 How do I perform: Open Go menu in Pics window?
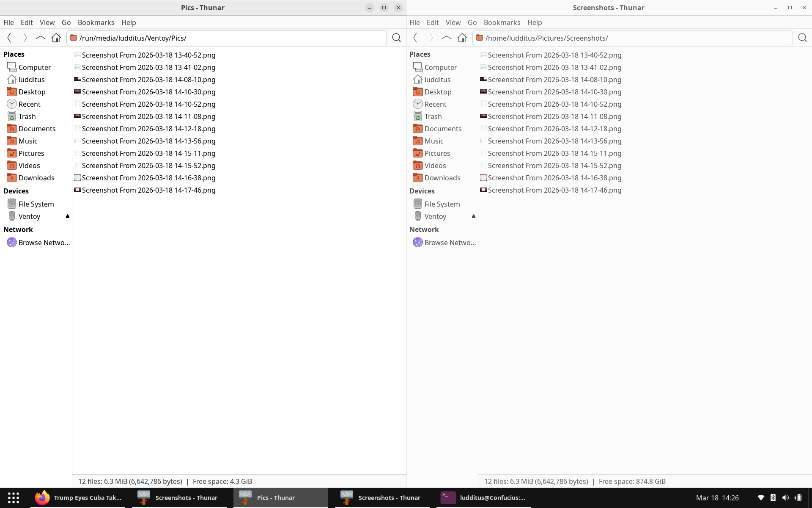pyautogui.click(x=66, y=22)
